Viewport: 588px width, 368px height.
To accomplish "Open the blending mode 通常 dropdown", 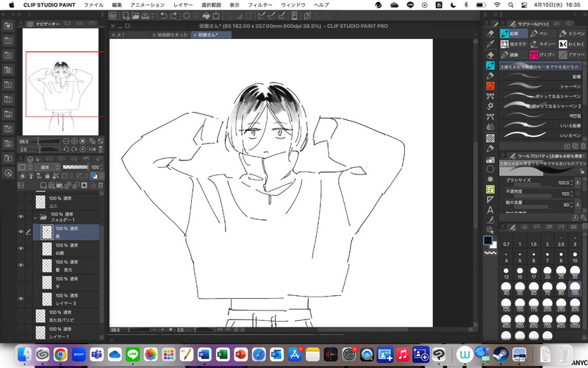I will tap(47, 167).
